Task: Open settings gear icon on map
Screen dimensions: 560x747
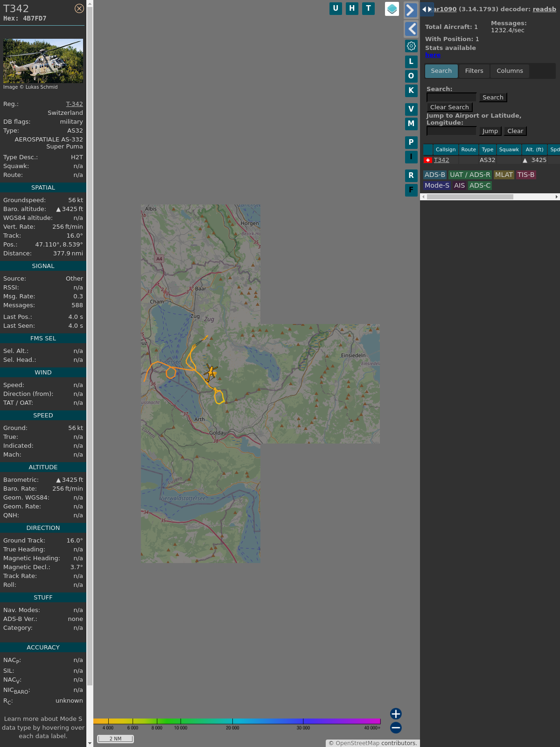Action: click(x=411, y=46)
